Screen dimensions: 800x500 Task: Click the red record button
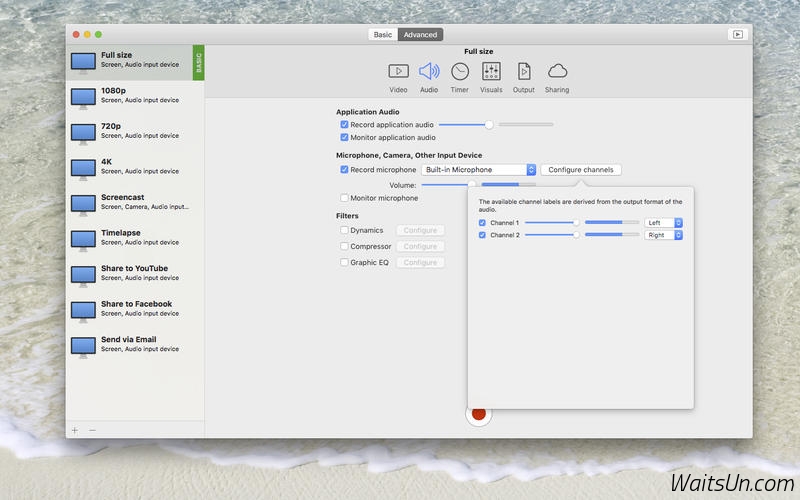478,413
